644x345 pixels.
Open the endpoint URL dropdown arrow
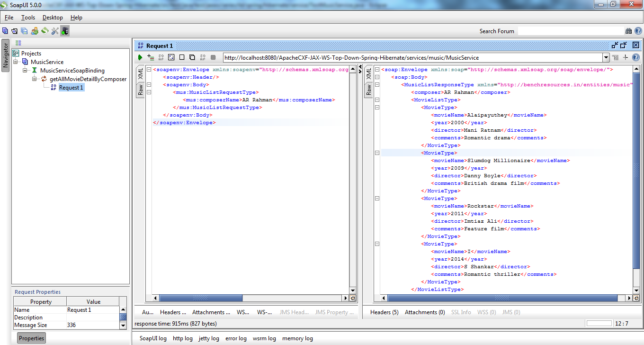pos(607,57)
